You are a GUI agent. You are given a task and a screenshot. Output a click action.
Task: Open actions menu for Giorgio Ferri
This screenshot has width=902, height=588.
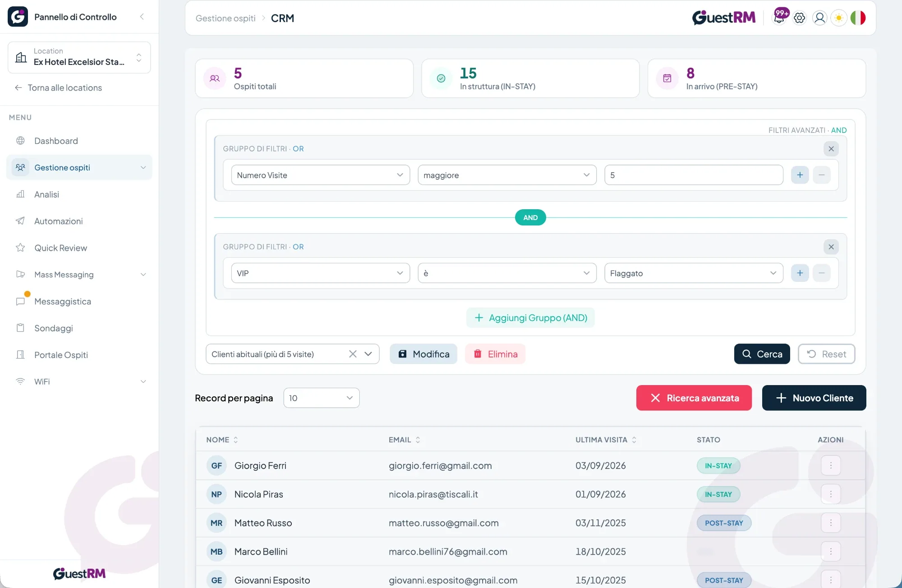[x=831, y=465]
